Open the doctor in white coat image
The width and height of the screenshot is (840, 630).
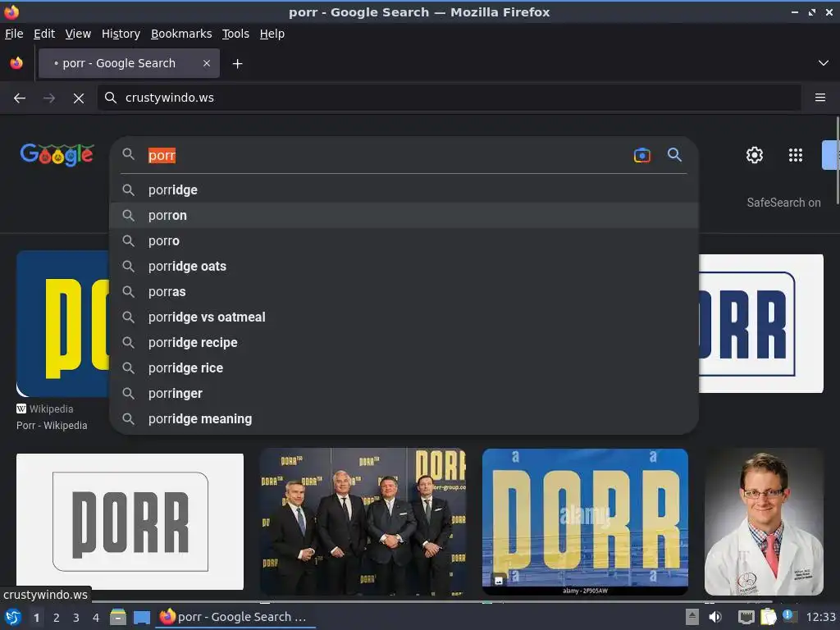[764, 522]
